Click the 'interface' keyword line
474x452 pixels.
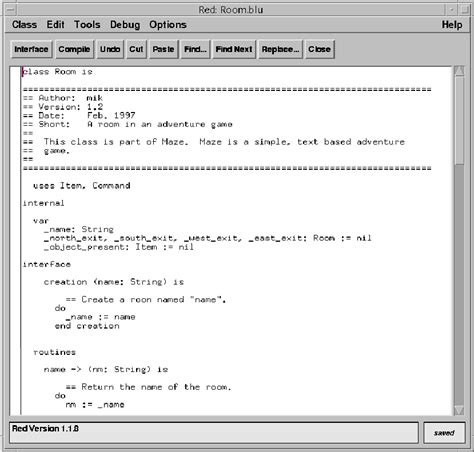point(47,264)
